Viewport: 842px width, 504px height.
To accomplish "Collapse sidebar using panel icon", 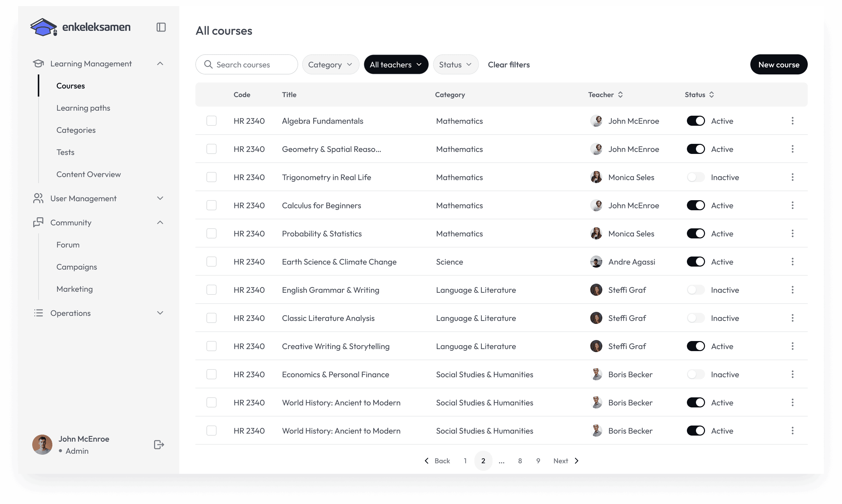I will [161, 27].
